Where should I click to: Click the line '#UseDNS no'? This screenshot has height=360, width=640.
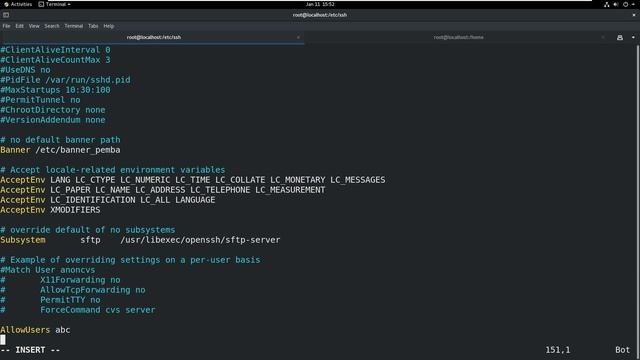25,70
